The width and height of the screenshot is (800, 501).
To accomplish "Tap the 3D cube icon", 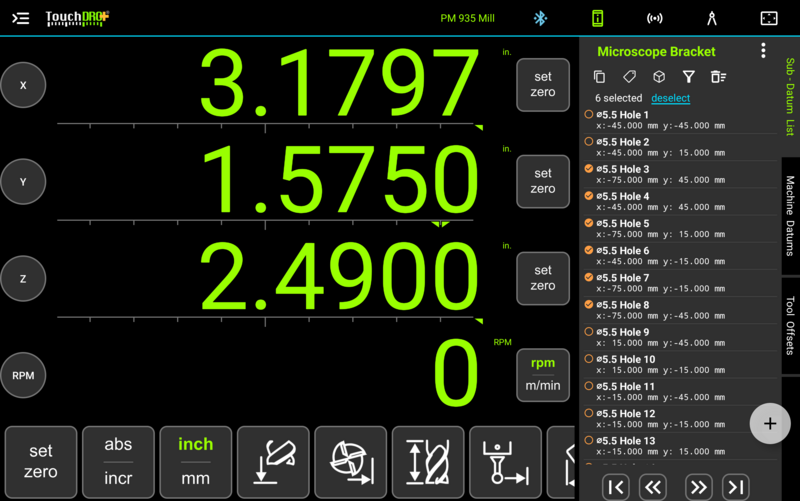I will coord(659,77).
